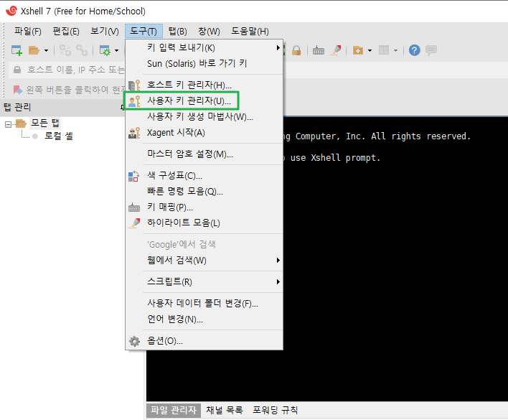Click the color scheme icon in menu
Screen dimensions: 508x420
(x=133, y=176)
